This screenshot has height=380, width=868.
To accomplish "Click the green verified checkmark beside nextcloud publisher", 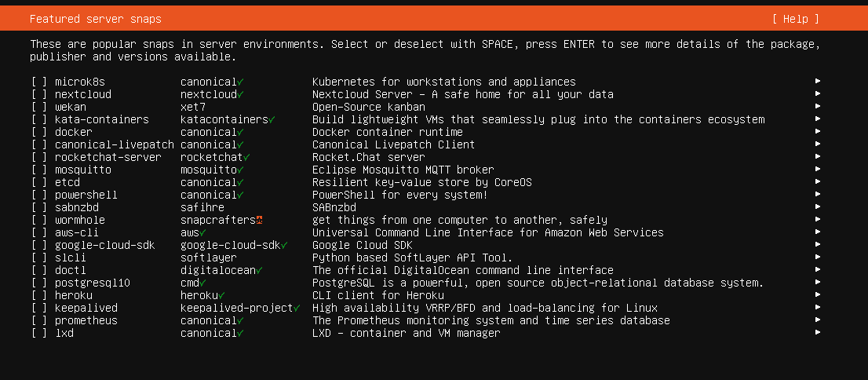I will [240, 95].
